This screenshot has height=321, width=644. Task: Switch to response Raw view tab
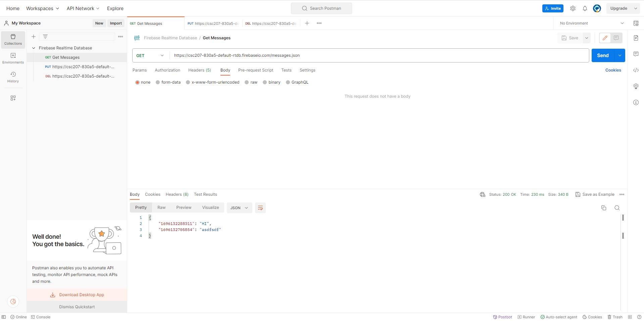pyautogui.click(x=161, y=208)
